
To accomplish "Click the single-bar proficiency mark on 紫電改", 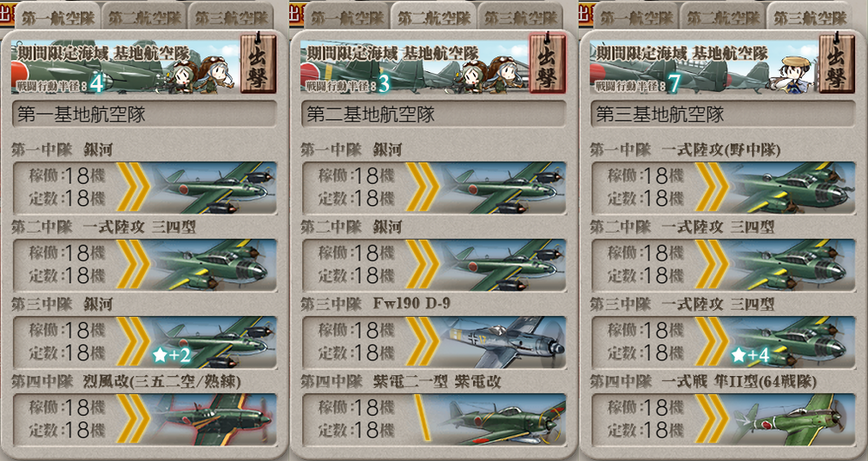I will tap(423, 419).
